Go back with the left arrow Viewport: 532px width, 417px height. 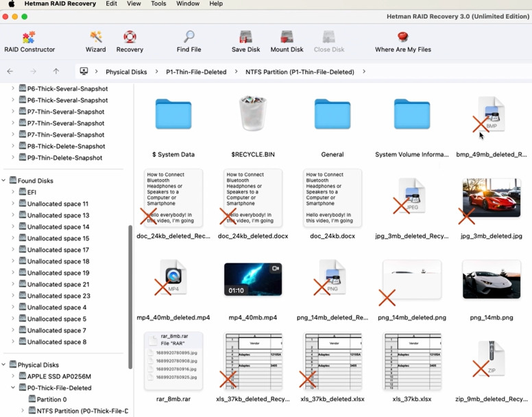10,71
